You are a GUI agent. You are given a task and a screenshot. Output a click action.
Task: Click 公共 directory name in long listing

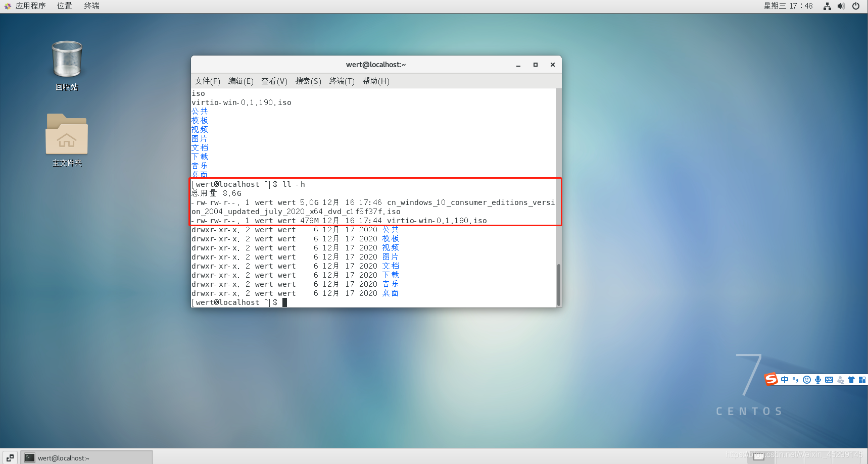click(x=391, y=230)
